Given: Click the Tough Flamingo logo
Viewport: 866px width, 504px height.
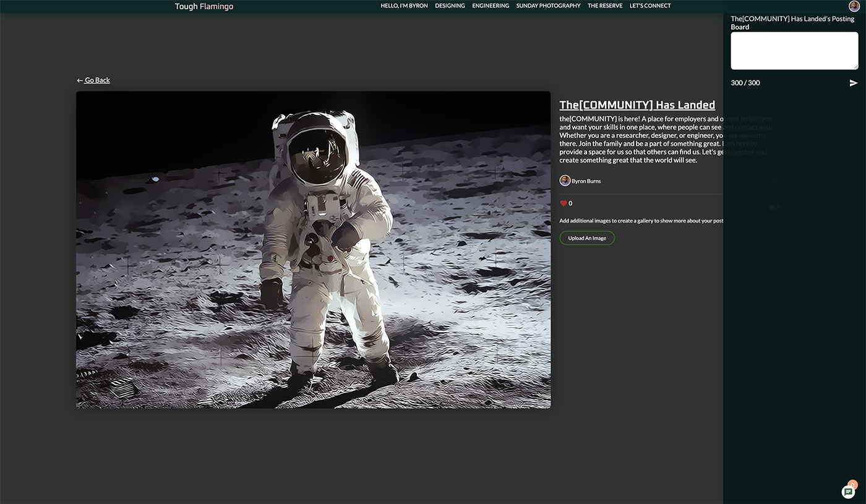Looking at the screenshot, I should (x=204, y=6).
